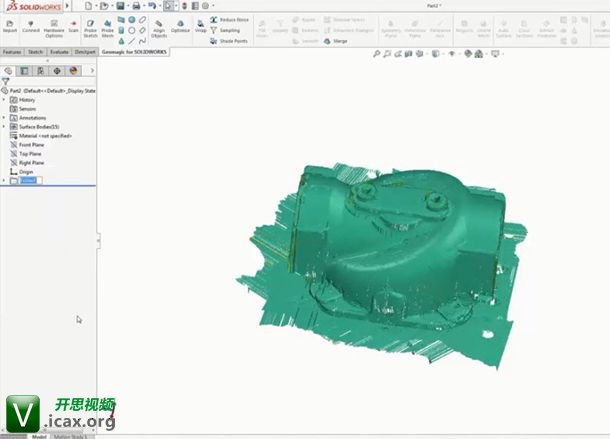The height and width of the screenshot is (439, 610).
Task: Open the DisplayManager appearance tab
Action: [x=73, y=71]
